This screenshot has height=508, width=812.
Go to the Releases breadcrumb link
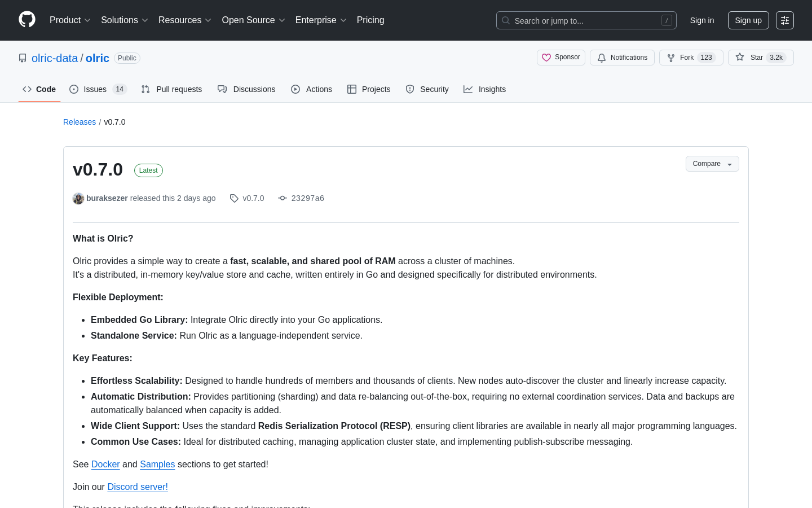click(80, 122)
